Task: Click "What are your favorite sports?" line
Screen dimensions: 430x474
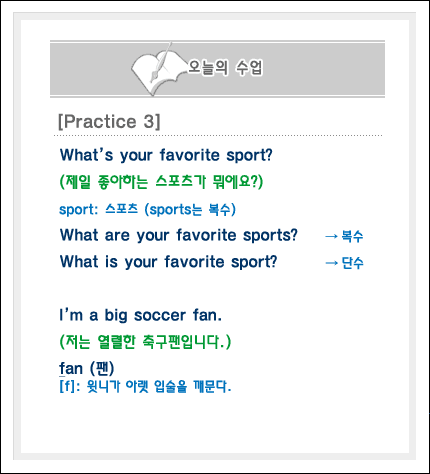Action: coord(179,235)
